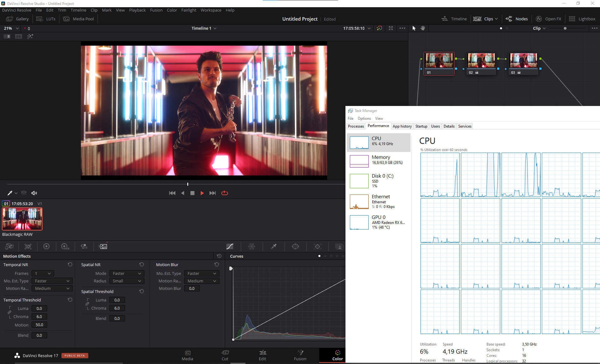Screen dimensions: 600x364
Task: Open Motion Blur Motion Range dropdown
Action: tap(202, 281)
